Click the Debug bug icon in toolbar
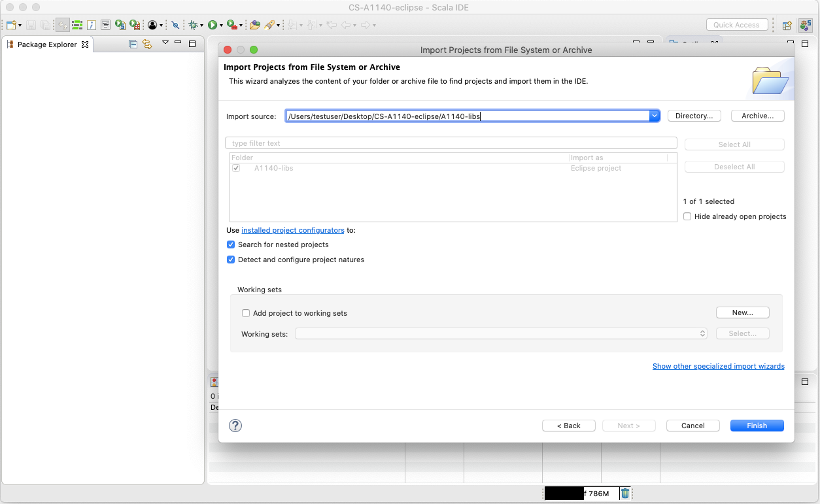 193,25
